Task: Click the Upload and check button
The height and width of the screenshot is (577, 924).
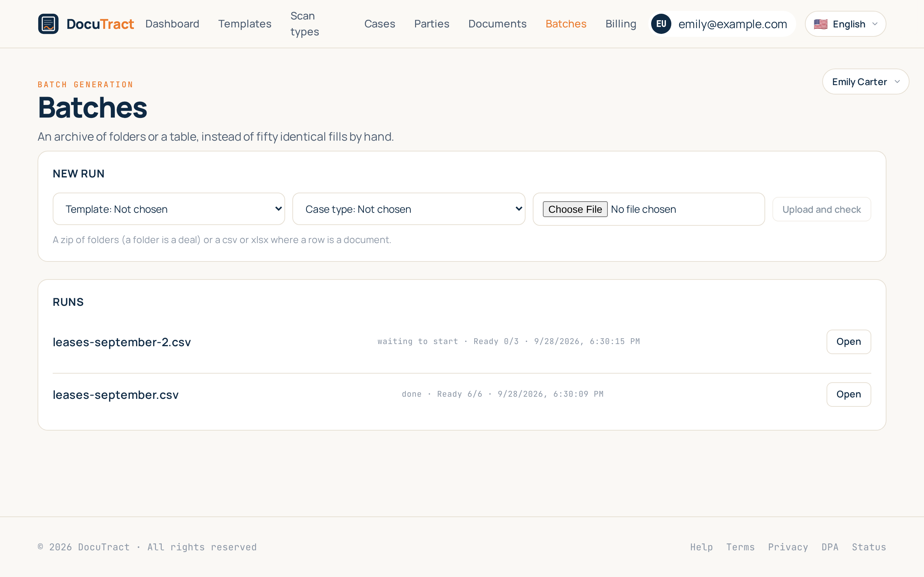Action: [x=821, y=209]
